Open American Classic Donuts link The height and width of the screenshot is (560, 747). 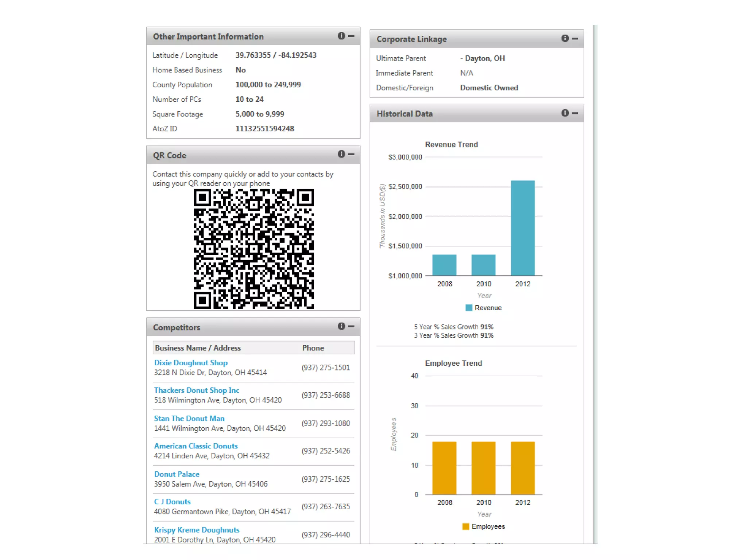(196, 446)
